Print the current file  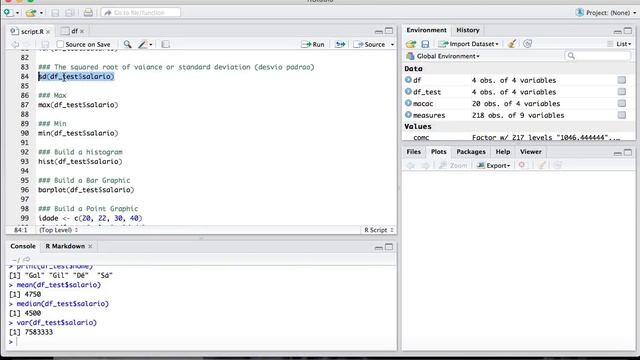point(88,13)
